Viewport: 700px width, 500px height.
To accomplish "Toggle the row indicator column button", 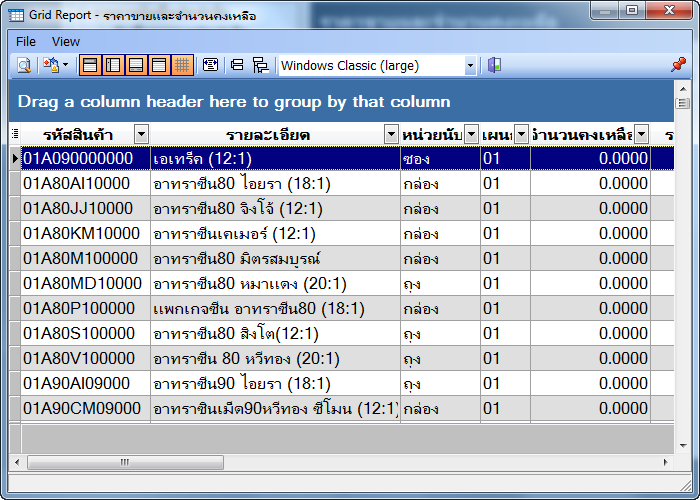I will click(113, 65).
